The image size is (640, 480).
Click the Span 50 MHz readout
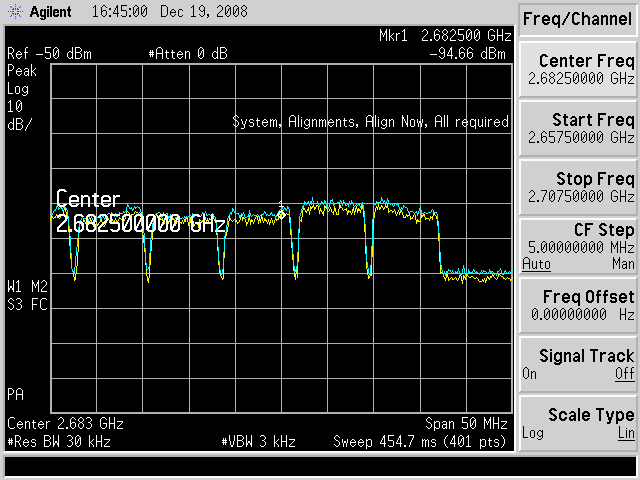coord(466,424)
